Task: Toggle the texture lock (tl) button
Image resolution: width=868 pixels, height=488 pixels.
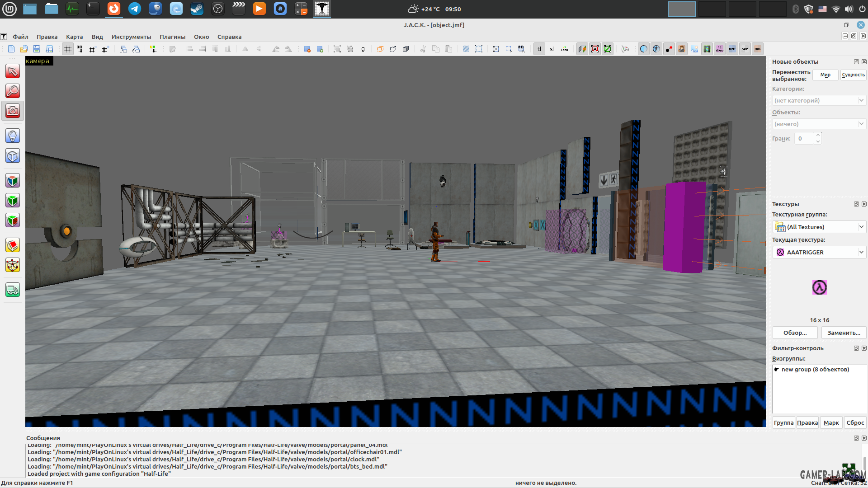Action: click(x=539, y=49)
